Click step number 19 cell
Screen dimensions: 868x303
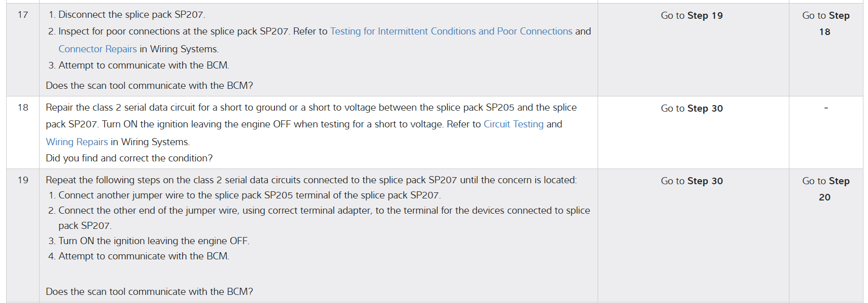click(23, 180)
